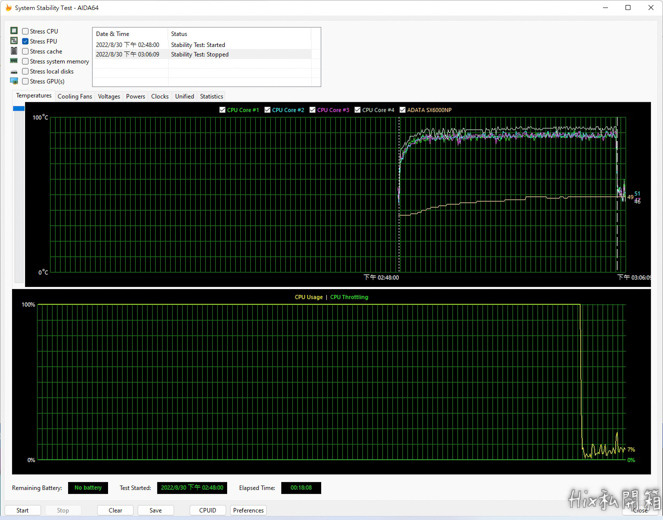Image resolution: width=663 pixels, height=520 pixels.
Task: Click the 02:48:00 time marker on temperature graph
Action: [381, 277]
